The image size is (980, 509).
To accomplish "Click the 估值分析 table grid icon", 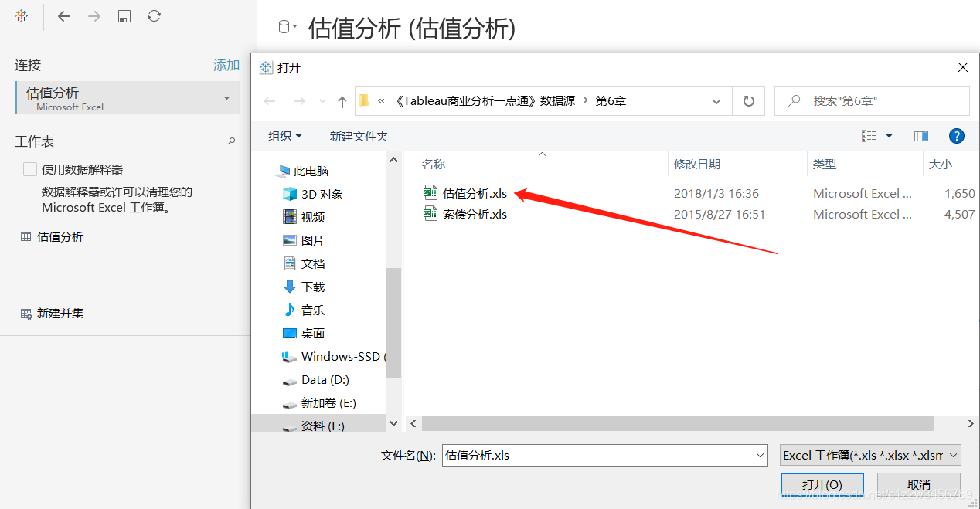I will click(26, 237).
